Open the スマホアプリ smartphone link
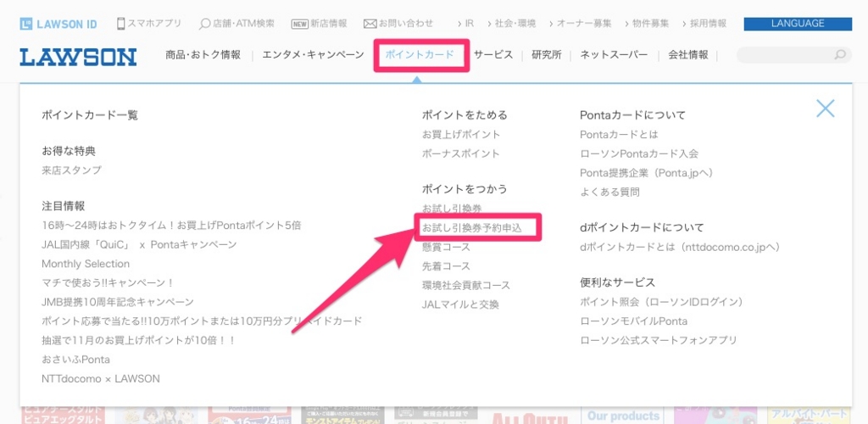Image resolution: width=868 pixels, height=424 pixels. point(149,24)
